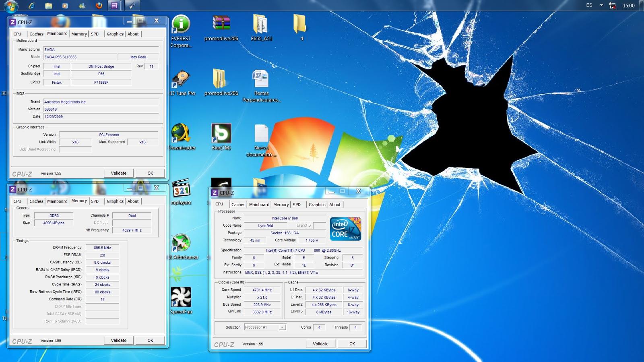Screen dimensions: 644x362
Task: Click the model field EVGA P55 SLI E655
Action: coord(80,57)
